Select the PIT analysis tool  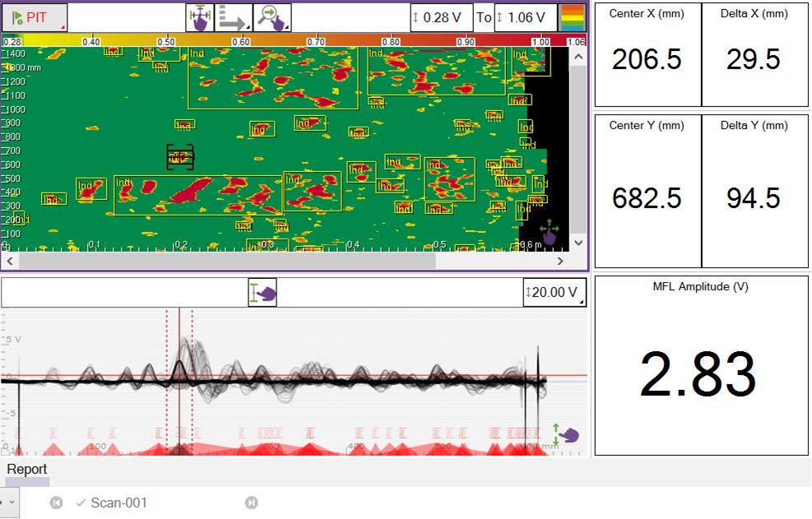33,16
